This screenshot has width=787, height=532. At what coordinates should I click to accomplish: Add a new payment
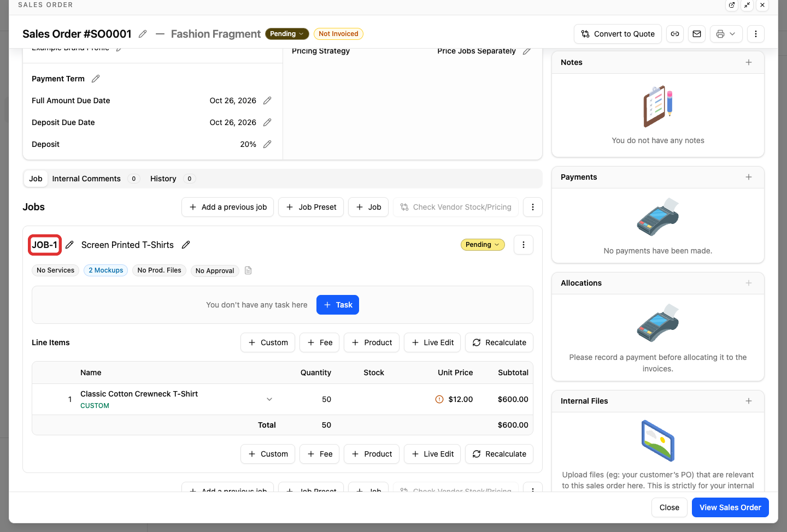click(749, 177)
